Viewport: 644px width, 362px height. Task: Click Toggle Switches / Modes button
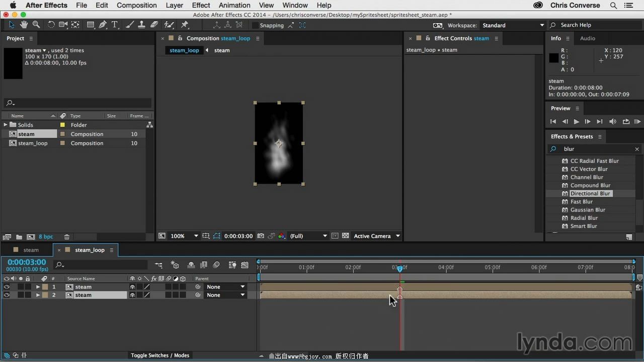pos(160,355)
